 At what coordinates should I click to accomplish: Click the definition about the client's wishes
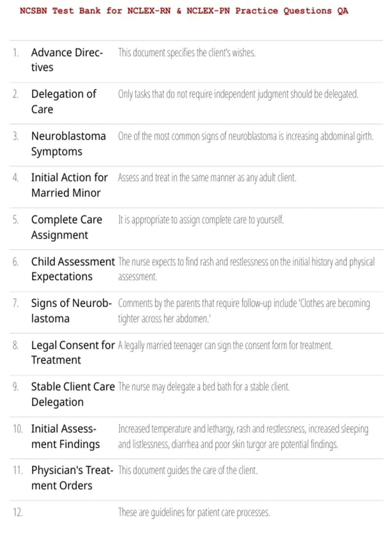[x=187, y=53]
